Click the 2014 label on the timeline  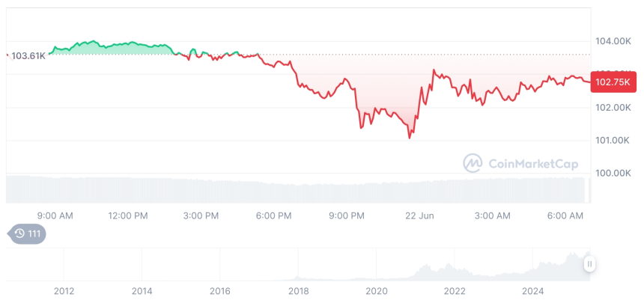(x=142, y=290)
